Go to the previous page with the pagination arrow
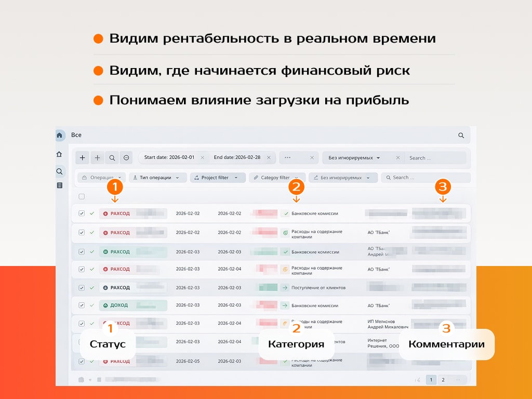 (417, 380)
